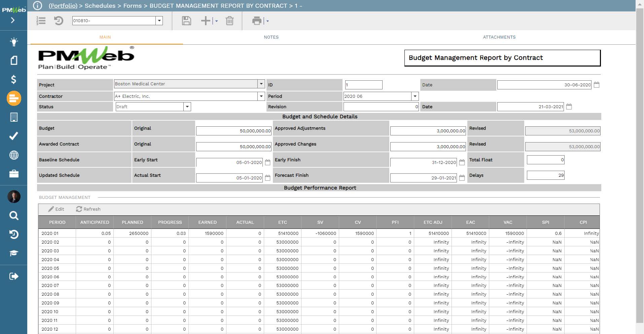Open search from the left sidebar

[13, 216]
